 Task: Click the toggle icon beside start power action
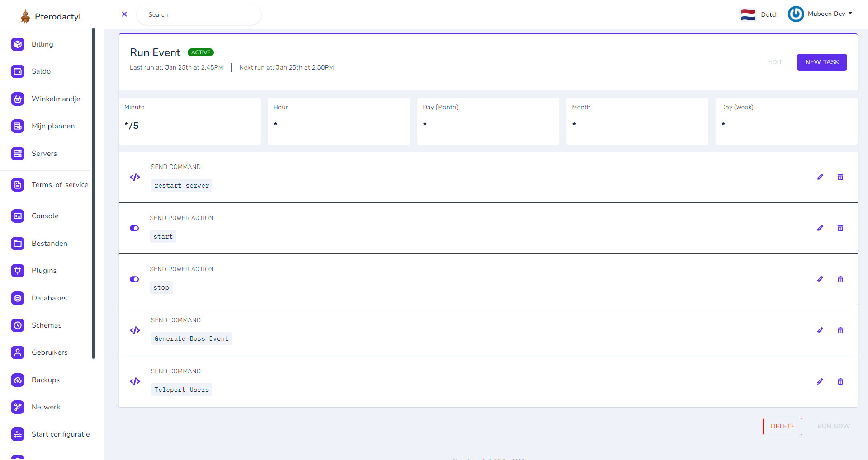coord(134,228)
